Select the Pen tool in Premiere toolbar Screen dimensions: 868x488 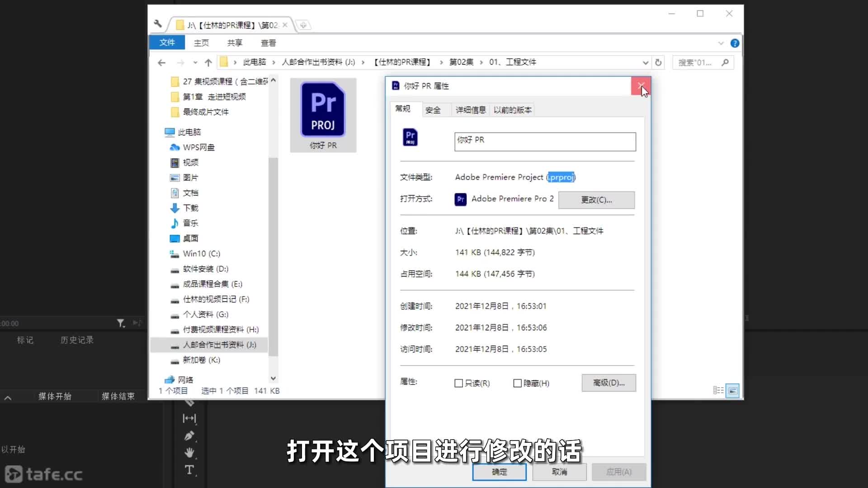189,436
